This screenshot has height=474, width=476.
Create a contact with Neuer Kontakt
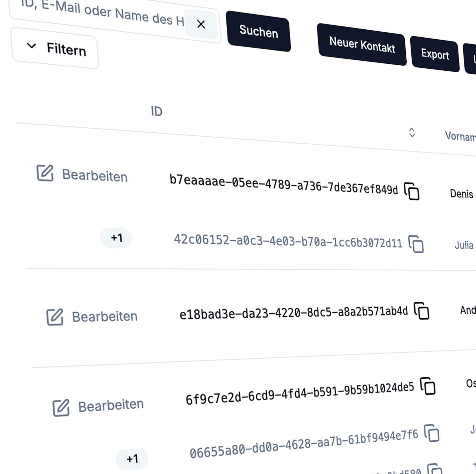click(362, 45)
